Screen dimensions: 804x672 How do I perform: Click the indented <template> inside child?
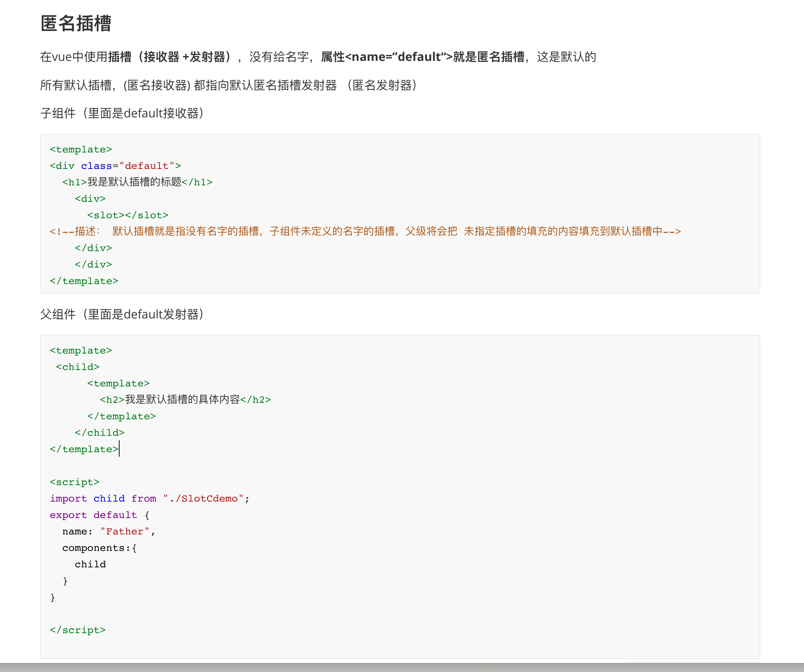click(x=118, y=383)
